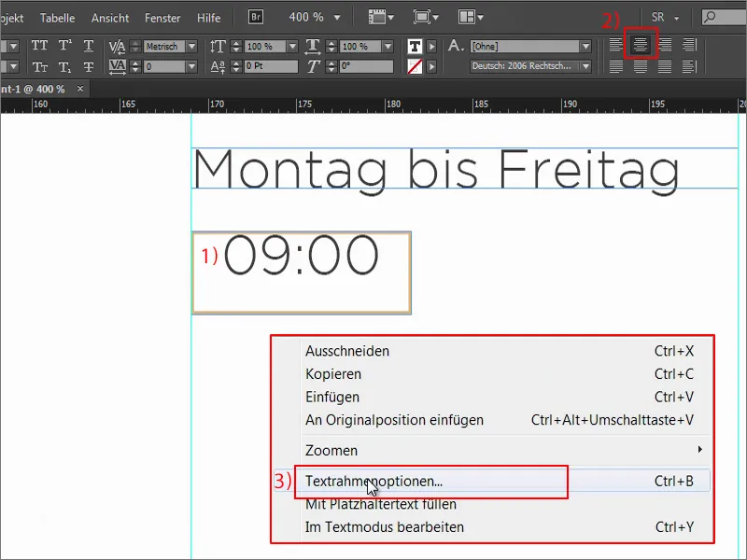Open the Metrisch kerning dropdown
The width and height of the screenshot is (747, 560).
pos(191,46)
